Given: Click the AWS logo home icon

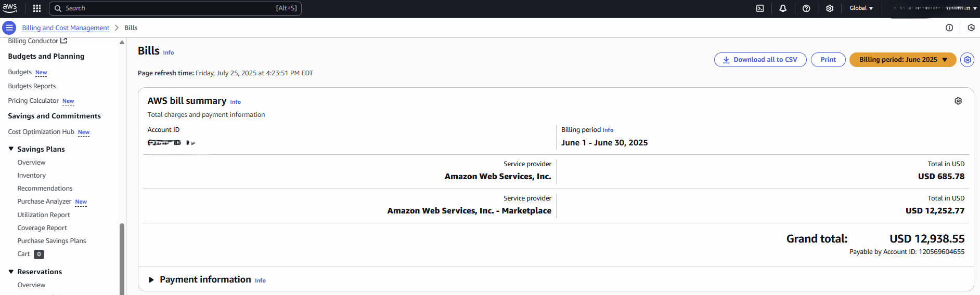Looking at the screenshot, I should (10, 8).
